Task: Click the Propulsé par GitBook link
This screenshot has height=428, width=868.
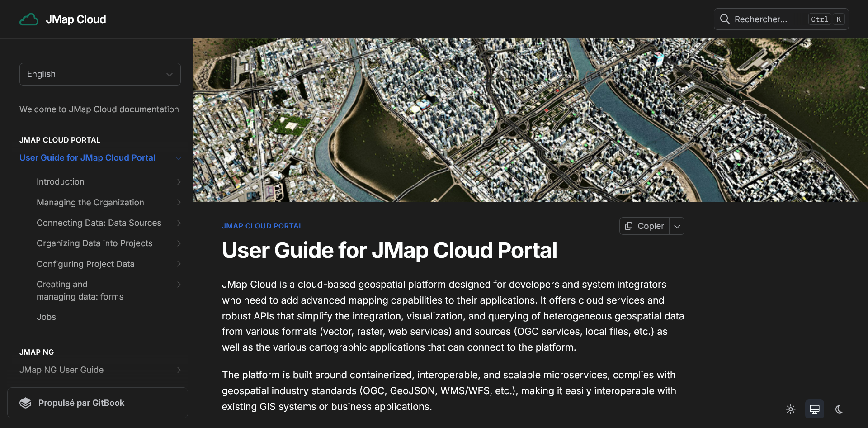Action: pos(81,403)
